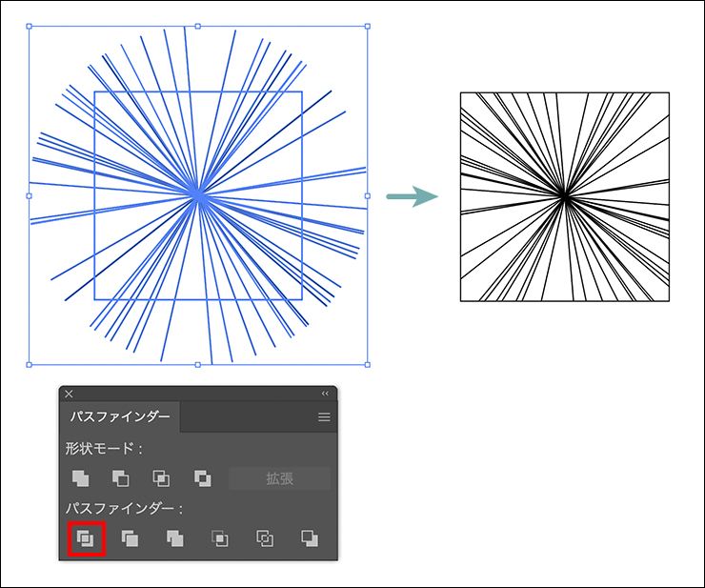Screen dimensions: 705x588
Task: Click the Divide pathfinder icon highlighted in red
Action: [x=86, y=538]
